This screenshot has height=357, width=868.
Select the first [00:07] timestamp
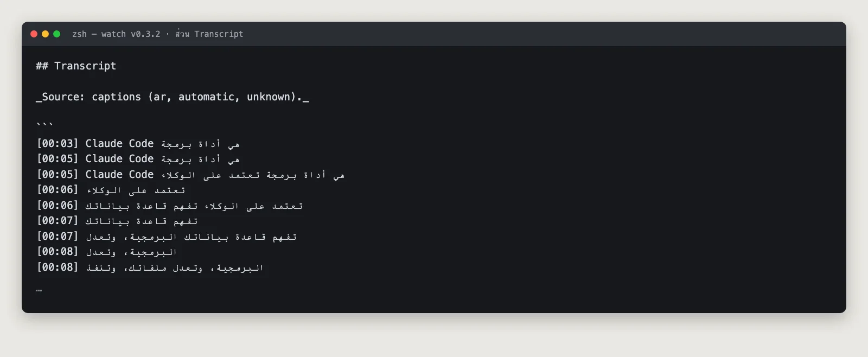point(58,220)
